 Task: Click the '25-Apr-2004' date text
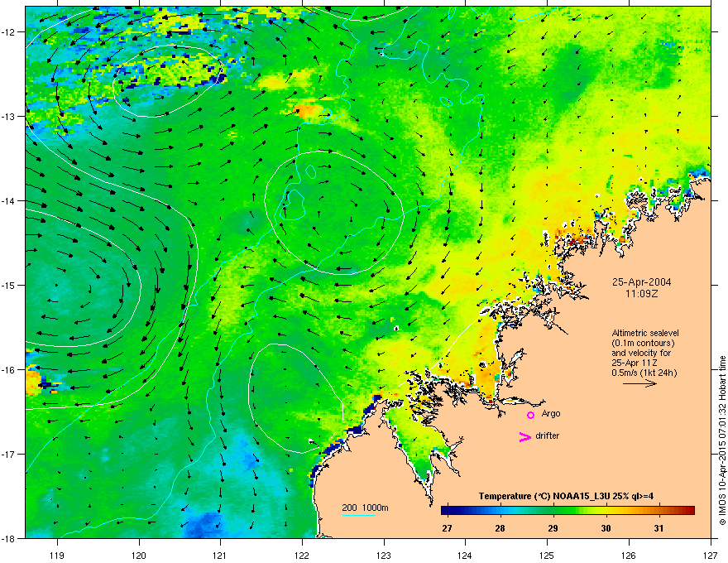coord(642,282)
